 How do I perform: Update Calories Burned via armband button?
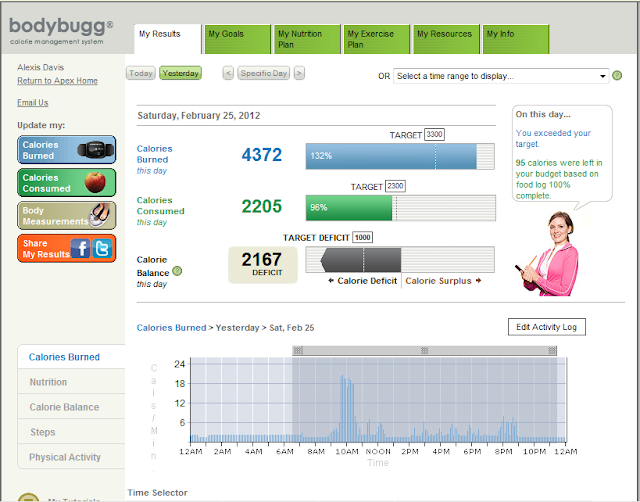[67, 150]
